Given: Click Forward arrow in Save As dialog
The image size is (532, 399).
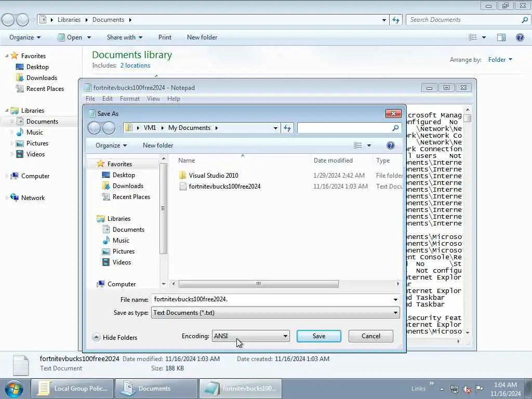Looking at the screenshot, I should tap(109, 128).
